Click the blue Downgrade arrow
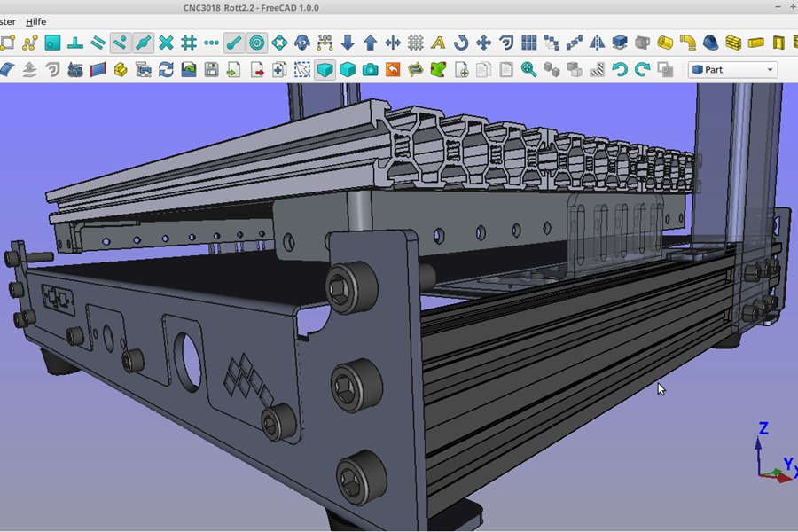798x532 pixels. point(348,43)
